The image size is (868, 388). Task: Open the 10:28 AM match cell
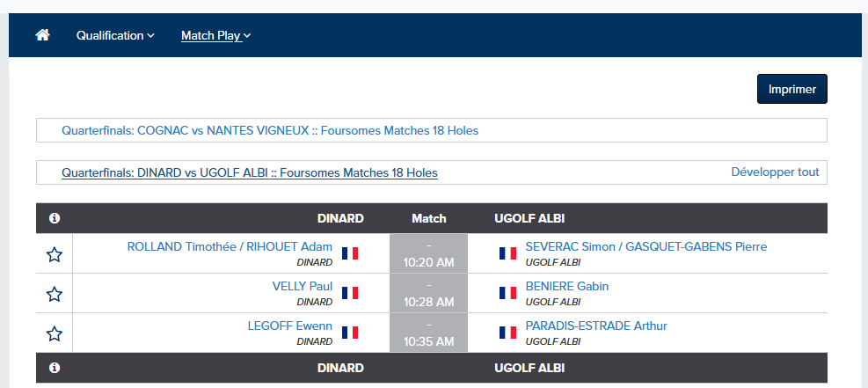coord(428,293)
